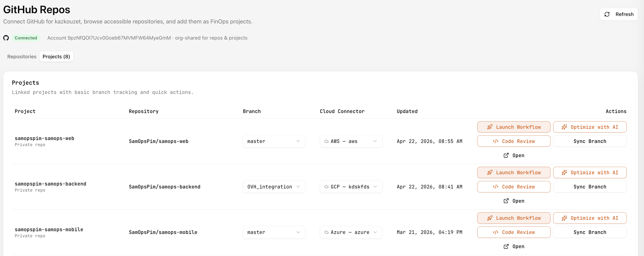Click the external link icon beside Open for samops-mobile
This screenshot has width=644, height=256.
pos(506,246)
